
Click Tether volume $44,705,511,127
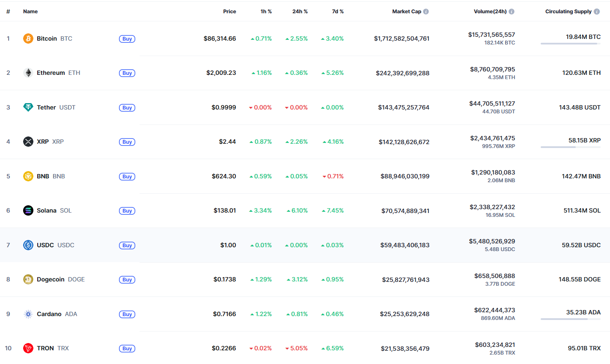[x=492, y=104]
